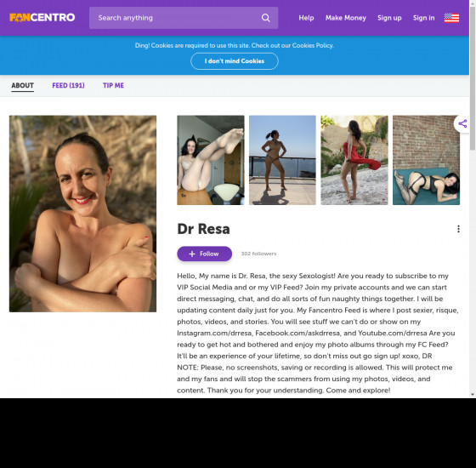This screenshot has width=476, height=468.
Task: Click the page vertical scrollbar
Action: 473,199
